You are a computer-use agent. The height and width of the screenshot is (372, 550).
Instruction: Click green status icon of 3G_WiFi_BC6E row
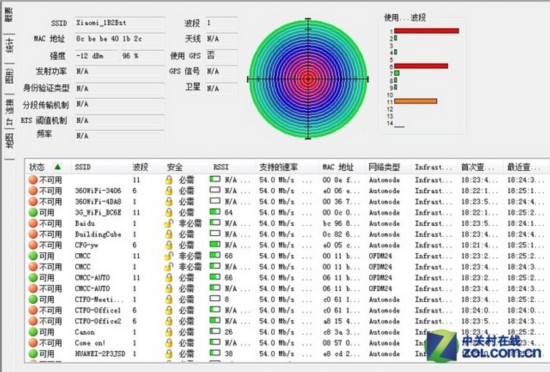(x=33, y=212)
